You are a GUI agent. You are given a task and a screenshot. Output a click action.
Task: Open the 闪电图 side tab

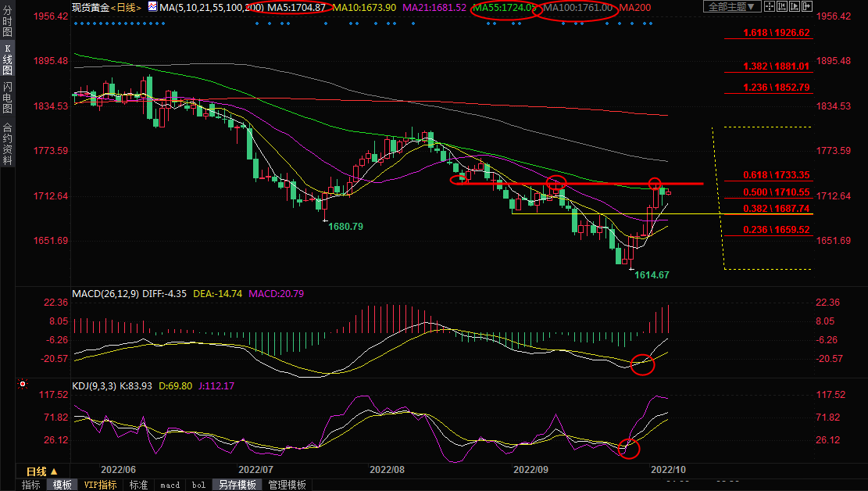tap(7, 98)
